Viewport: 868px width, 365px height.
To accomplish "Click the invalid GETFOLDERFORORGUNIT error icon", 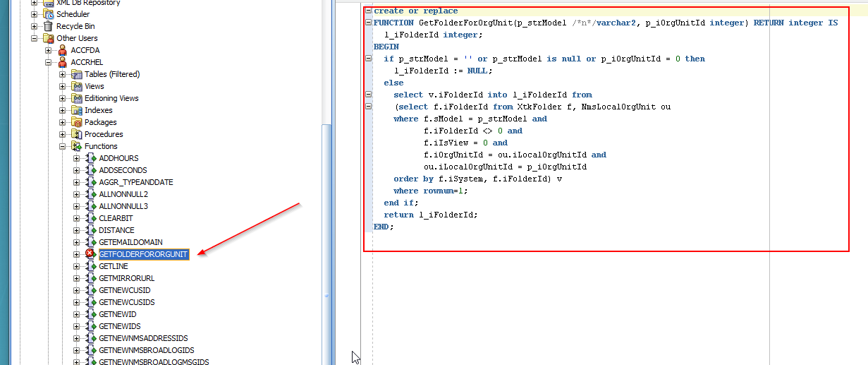I will point(91,254).
